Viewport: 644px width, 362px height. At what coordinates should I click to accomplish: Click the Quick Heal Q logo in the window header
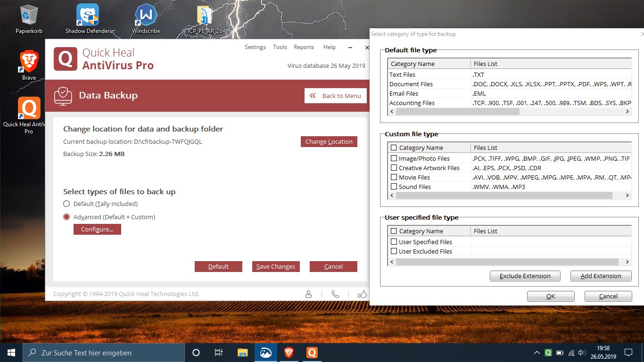65,59
